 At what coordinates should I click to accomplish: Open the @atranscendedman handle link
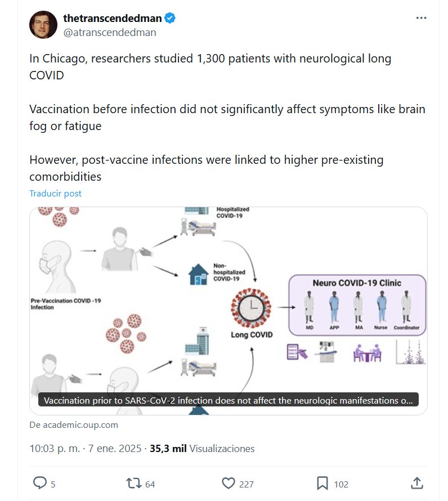pos(110,32)
